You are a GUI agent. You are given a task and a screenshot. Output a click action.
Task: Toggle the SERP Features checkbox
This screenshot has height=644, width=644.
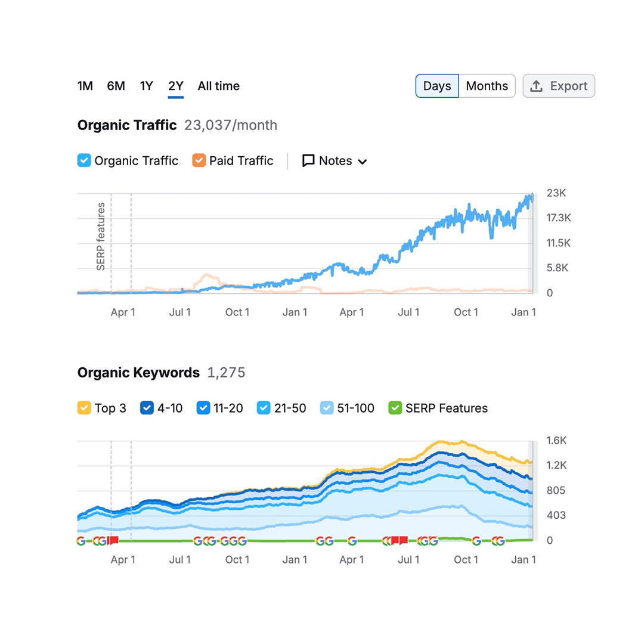[x=395, y=408]
